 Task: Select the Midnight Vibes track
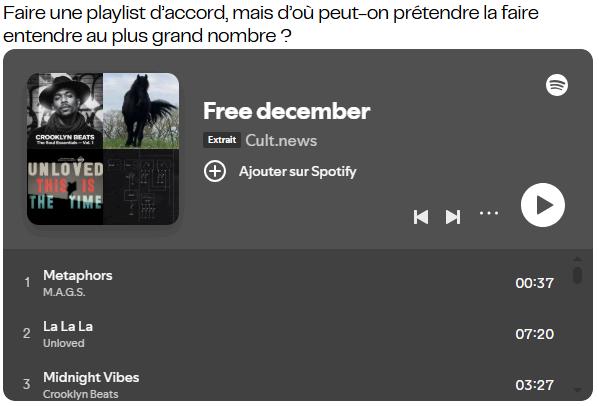(x=290, y=384)
